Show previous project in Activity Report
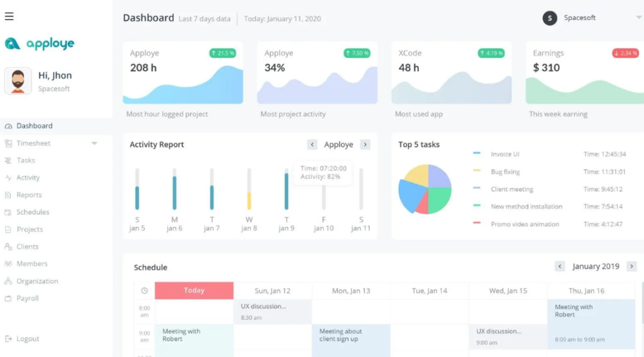Viewport: 644px width, 357px height. 312,145
